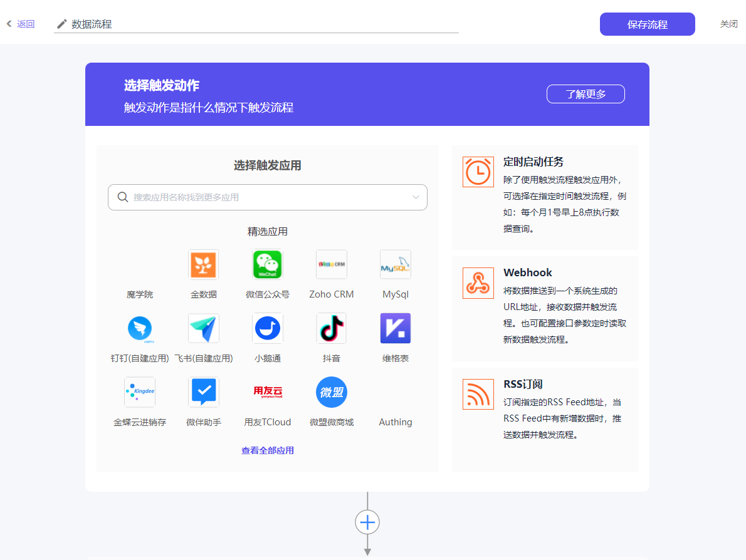Click the 搜索应用名称 search field
The width and height of the screenshot is (746, 560).
[x=268, y=197]
